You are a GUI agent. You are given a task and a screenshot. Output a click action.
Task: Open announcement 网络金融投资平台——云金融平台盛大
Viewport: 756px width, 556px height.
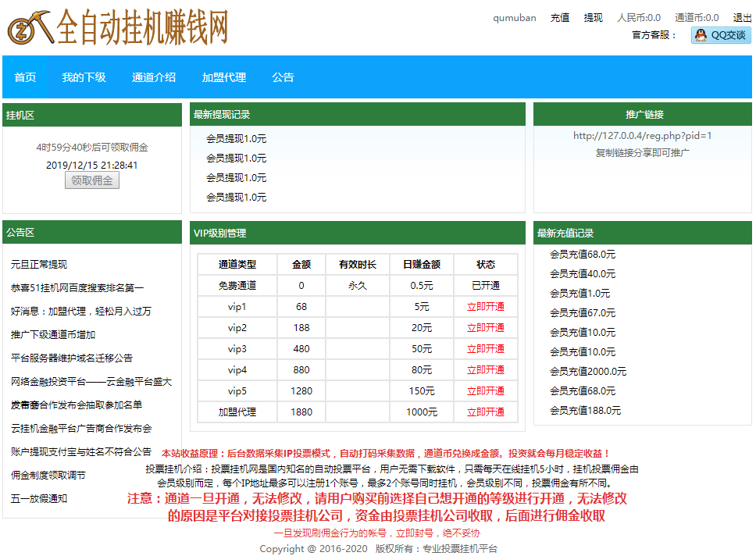tap(91, 381)
